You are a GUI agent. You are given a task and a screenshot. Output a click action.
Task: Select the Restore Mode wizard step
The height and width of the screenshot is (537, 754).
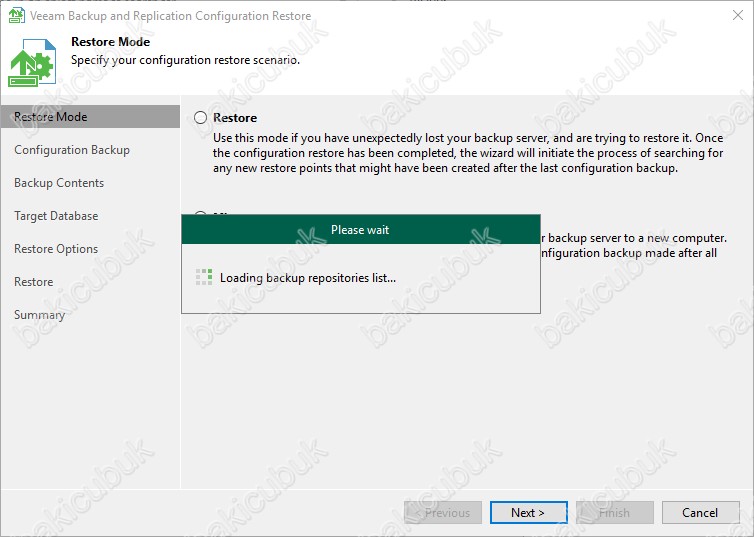pos(90,117)
